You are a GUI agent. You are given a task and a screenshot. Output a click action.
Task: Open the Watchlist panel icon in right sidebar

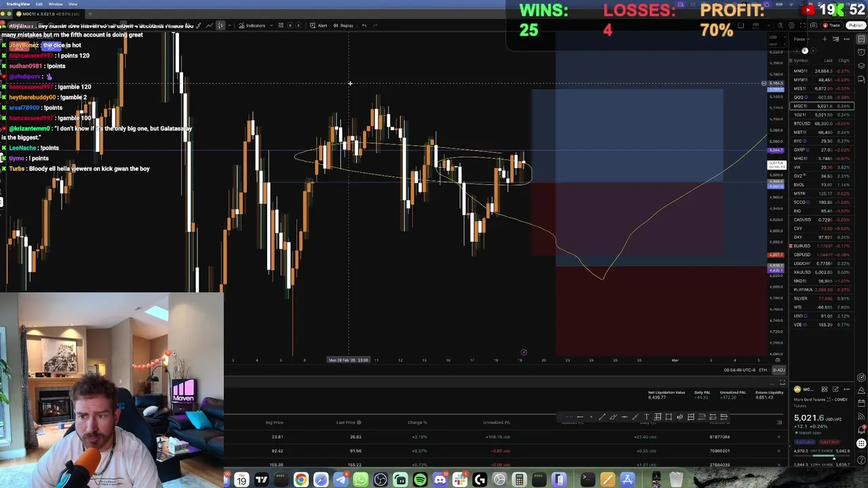[x=862, y=39]
